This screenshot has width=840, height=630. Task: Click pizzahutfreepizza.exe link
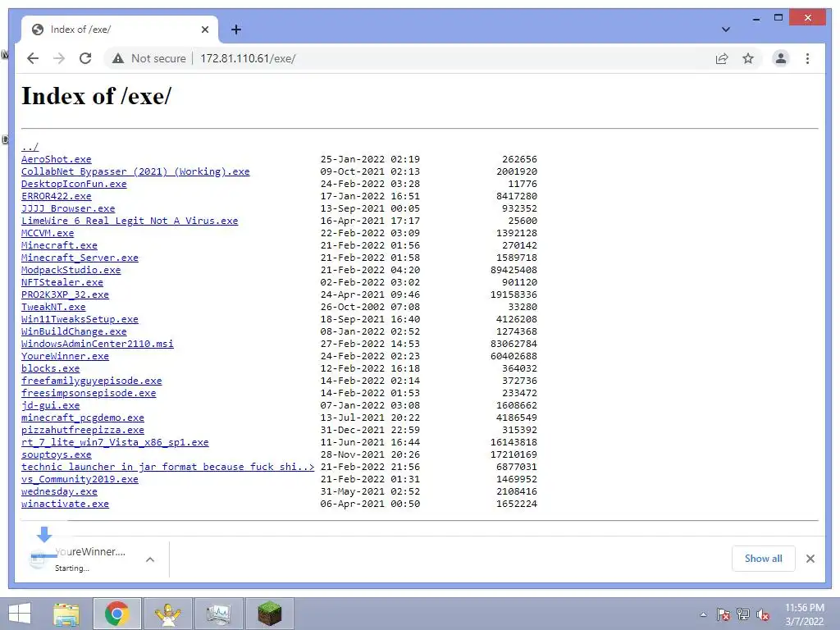[83, 430]
